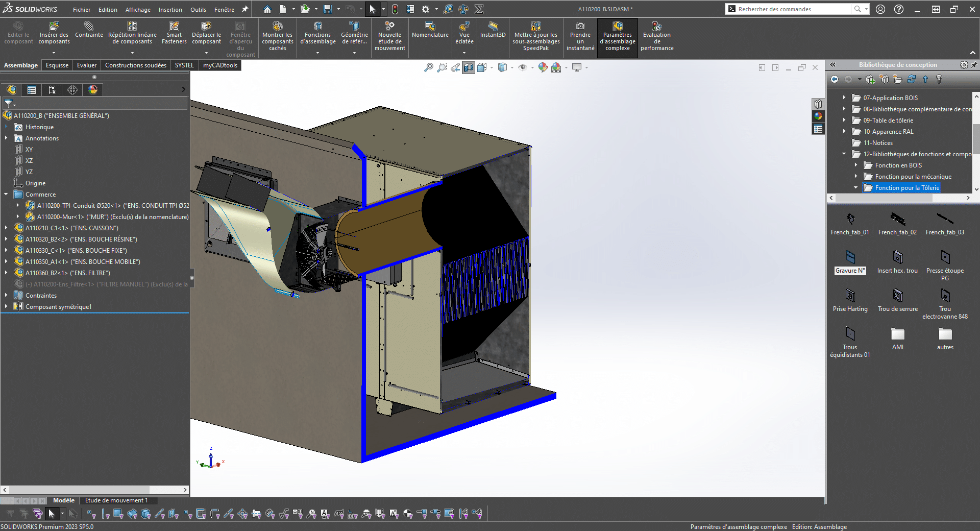The width and height of the screenshot is (980, 531).
Task: Collapse the Design Library panel chevrons
Action: pyautogui.click(x=833, y=65)
